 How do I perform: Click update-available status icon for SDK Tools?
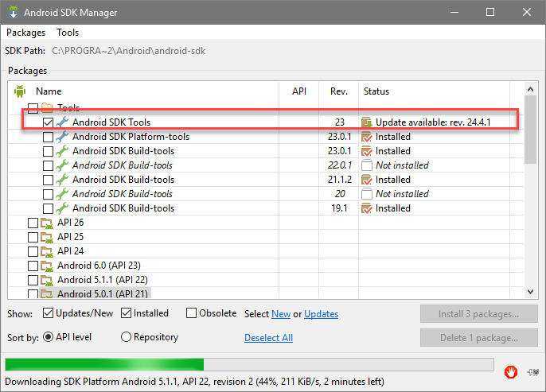pos(367,122)
